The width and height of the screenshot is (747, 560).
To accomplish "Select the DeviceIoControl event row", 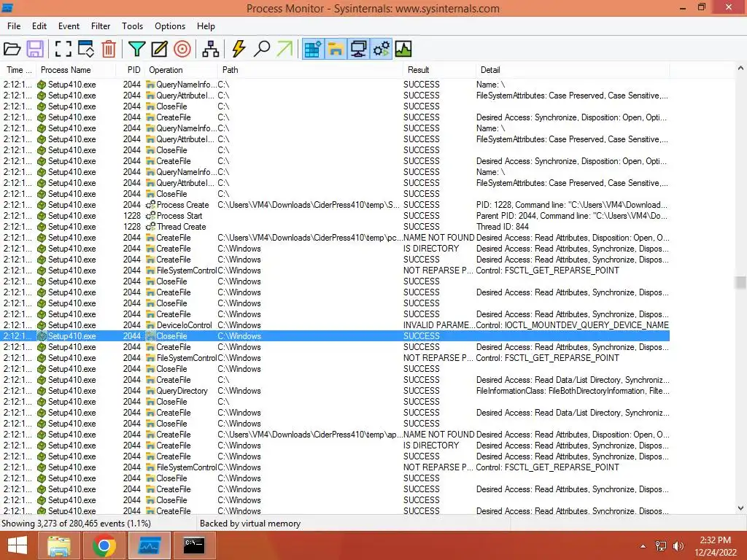I will (x=336, y=325).
